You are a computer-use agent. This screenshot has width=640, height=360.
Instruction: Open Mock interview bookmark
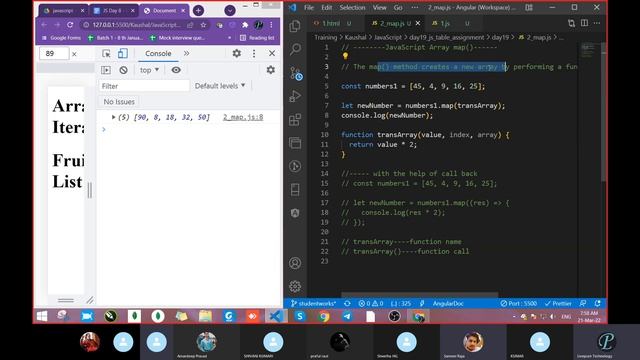point(177,38)
